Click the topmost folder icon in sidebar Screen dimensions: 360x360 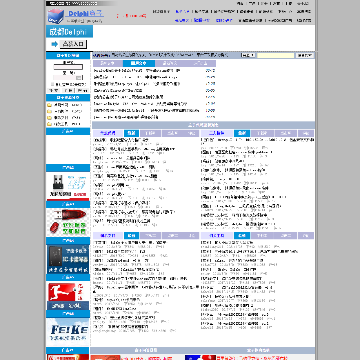coord(49,105)
